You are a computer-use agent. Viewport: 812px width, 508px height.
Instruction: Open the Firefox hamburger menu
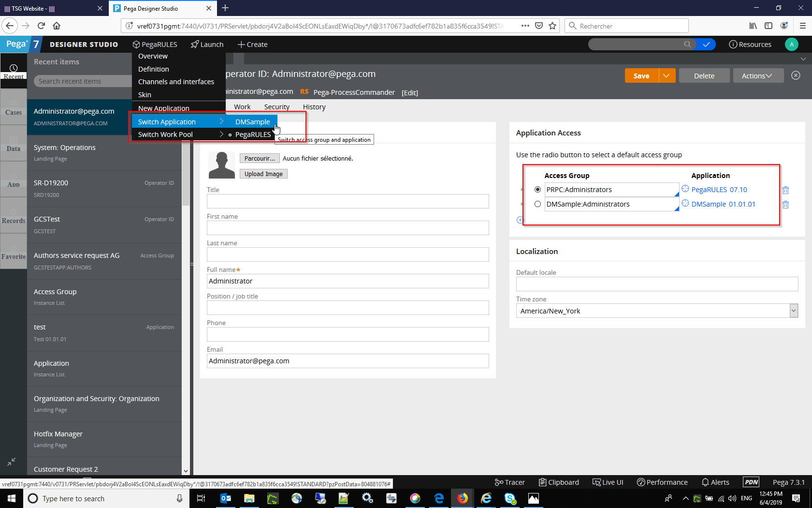(x=802, y=26)
